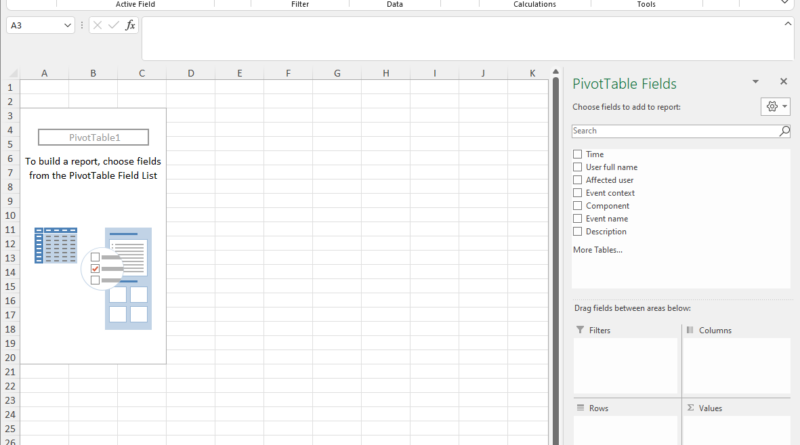
Task: Click the Rows area box
Action: pyautogui.click(x=626, y=430)
